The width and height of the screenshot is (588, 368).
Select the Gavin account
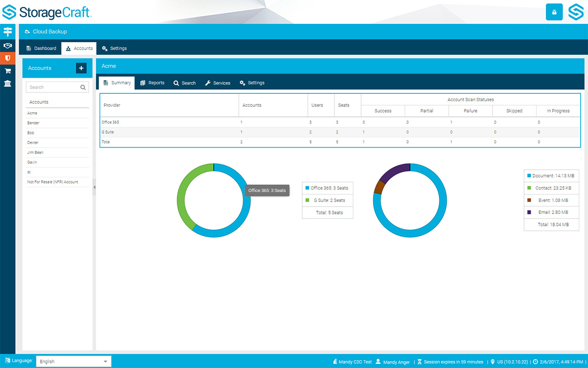click(x=57, y=162)
